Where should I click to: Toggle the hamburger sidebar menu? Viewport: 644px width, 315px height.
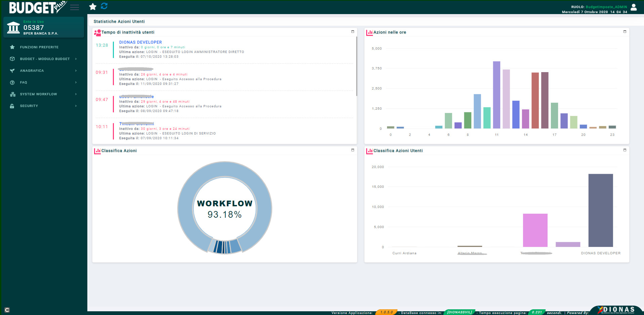75,7
